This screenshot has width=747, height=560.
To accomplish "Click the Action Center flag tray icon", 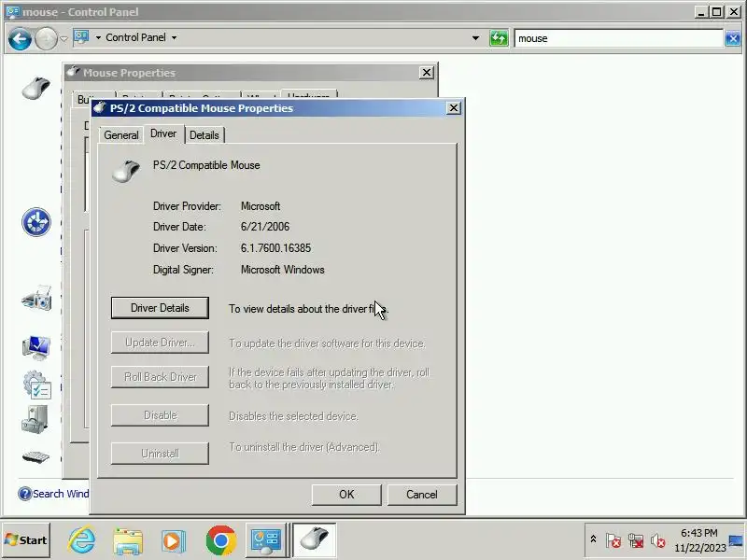I will click(613, 540).
